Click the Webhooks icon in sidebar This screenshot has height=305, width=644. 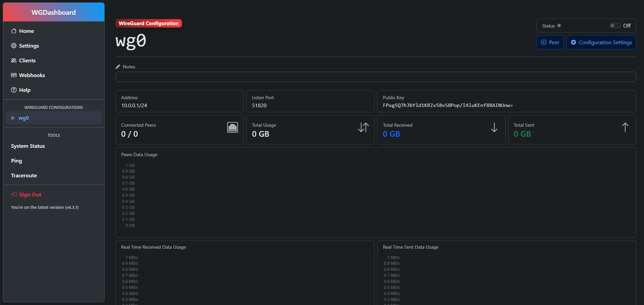[x=14, y=75]
